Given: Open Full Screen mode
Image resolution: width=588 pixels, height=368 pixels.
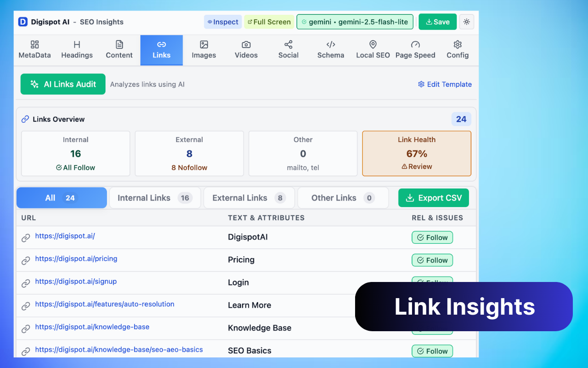Looking at the screenshot, I should pyautogui.click(x=269, y=22).
